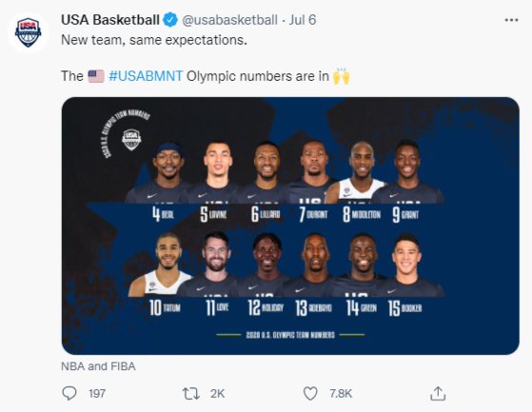Open the Jul 6 tweet timestamp
The image size is (532, 412).
303,20
